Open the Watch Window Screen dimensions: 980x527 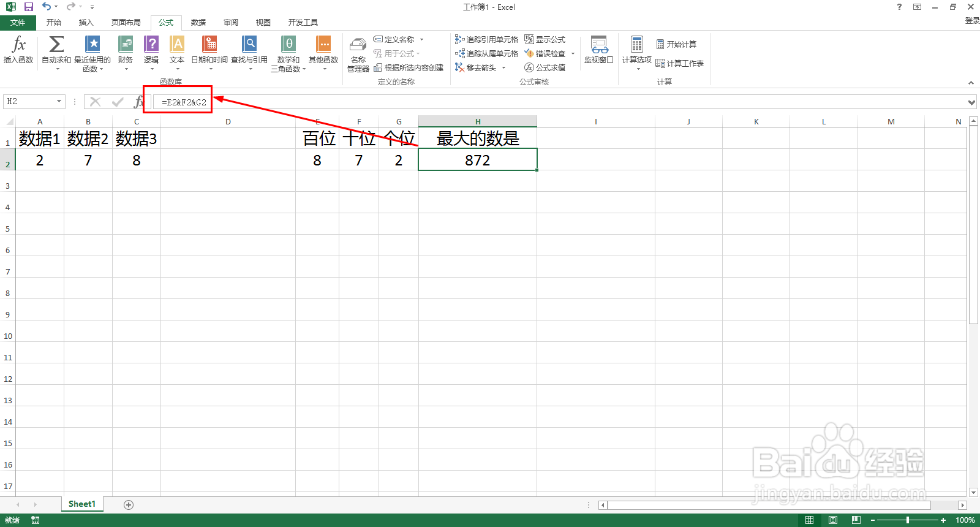click(x=598, y=50)
